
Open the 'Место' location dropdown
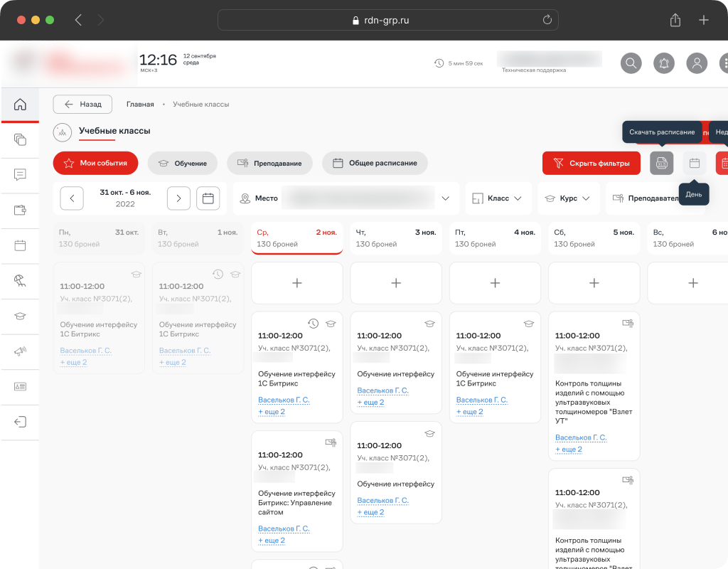click(346, 198)
